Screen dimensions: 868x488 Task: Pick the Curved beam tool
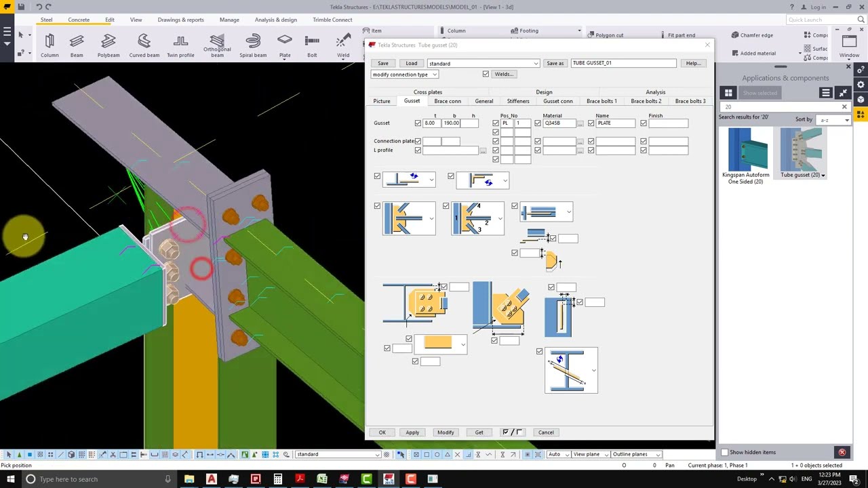click(144, 45)
